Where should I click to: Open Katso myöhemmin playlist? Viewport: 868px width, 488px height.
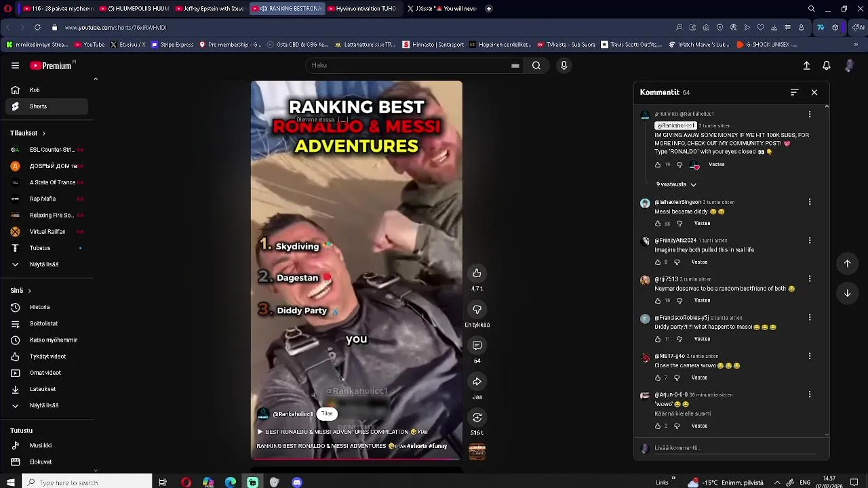point(47,340)
